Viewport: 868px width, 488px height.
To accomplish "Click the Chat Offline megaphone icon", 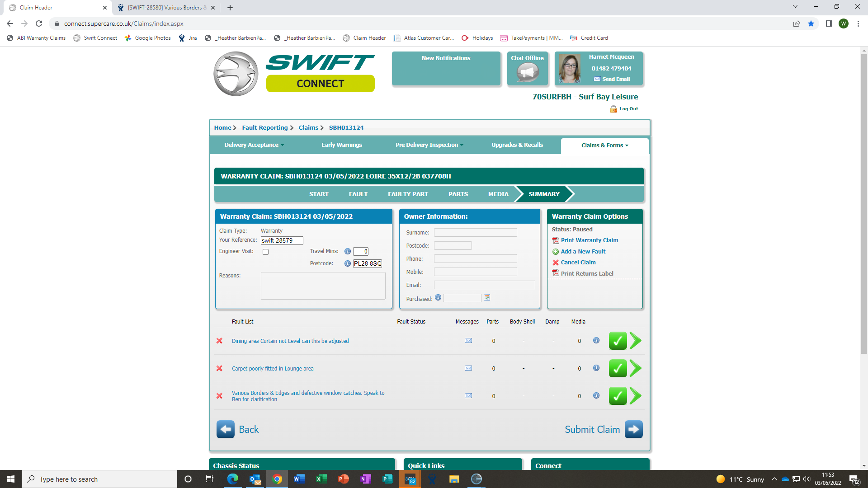I will tap(528, 72).
